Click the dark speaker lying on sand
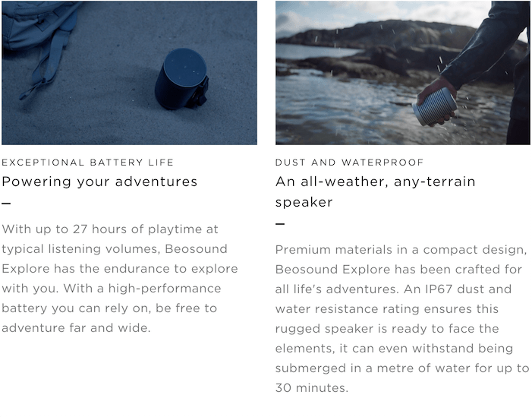The image size is (532, 417). click(182, 79)
